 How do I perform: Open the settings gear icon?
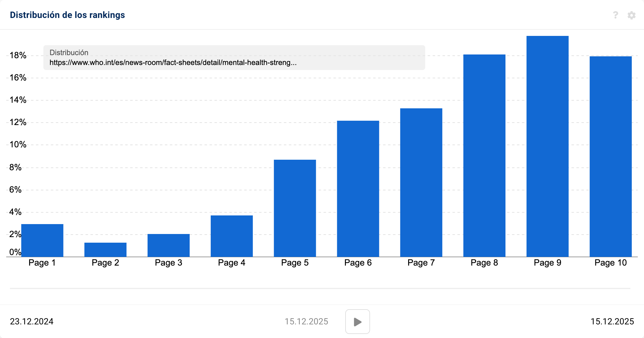click(x=631, y=15)
